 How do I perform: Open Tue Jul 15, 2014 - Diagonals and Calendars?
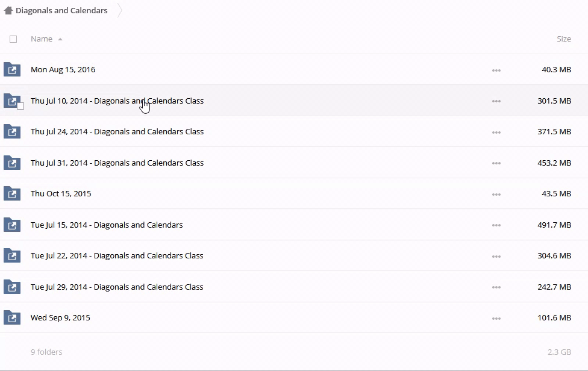tap(107, 225)
